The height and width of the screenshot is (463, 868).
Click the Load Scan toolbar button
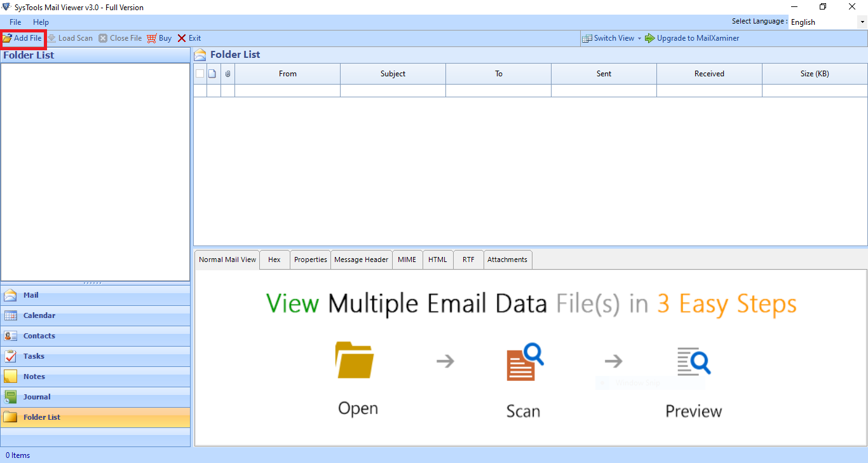click(x=70, y=38)
